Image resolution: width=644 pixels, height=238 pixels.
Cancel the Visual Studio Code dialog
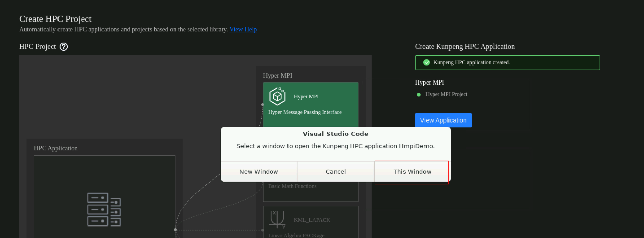336,171
